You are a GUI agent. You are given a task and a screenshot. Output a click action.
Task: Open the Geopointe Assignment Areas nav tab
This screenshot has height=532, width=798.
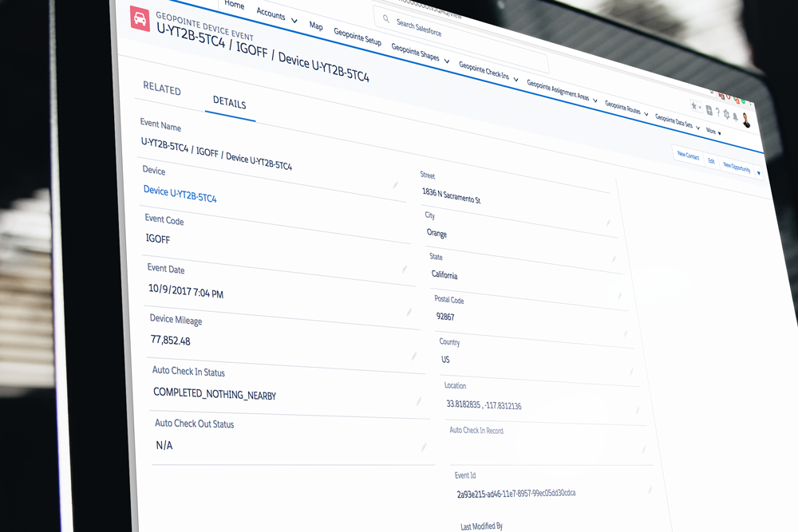pyautogui.click(x=557, y=90)
